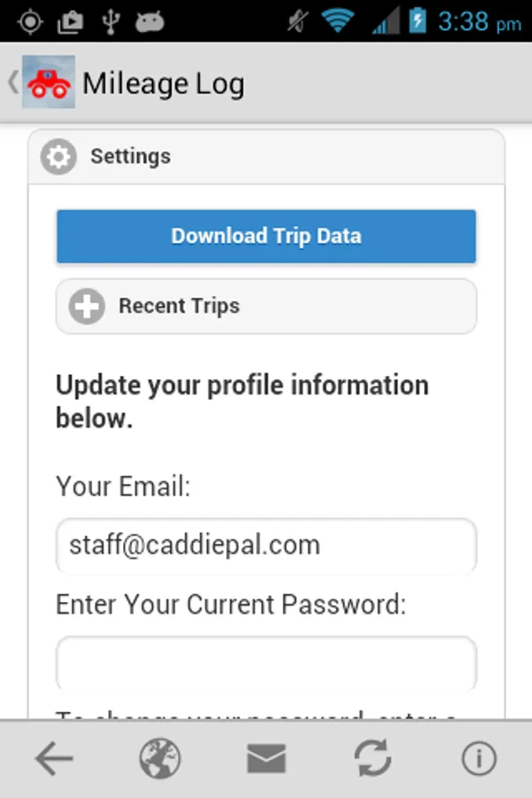
Task: Focus the Your Email input field
Action: tap(266, 544)
